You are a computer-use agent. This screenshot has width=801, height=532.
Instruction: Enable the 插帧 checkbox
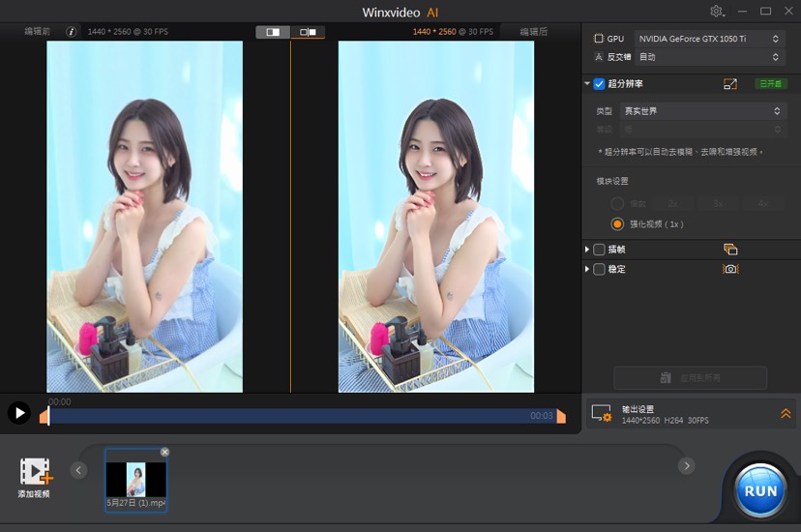pos(600,250)
